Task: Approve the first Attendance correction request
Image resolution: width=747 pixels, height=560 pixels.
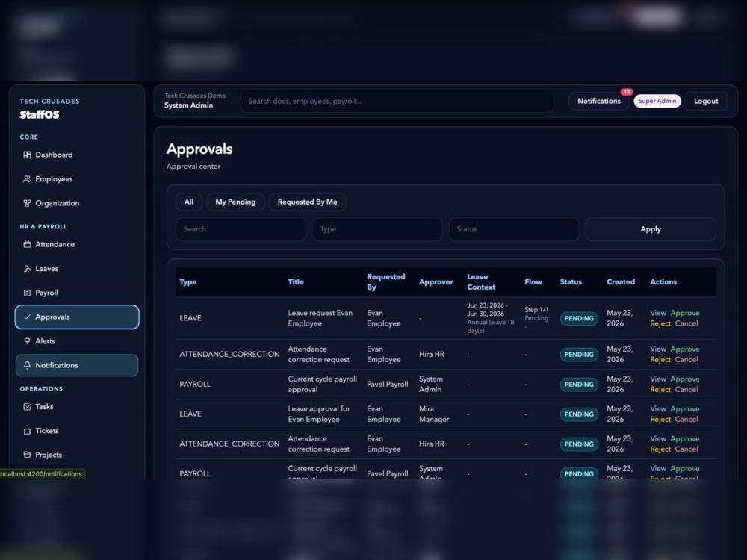Action: [x=684, y=349]
